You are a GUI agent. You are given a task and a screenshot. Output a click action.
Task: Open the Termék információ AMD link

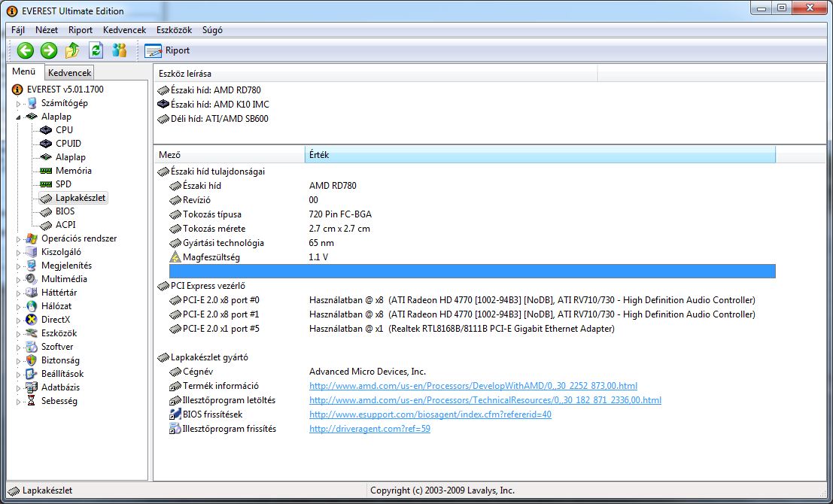pyautogui.click(x=473, y=386)
